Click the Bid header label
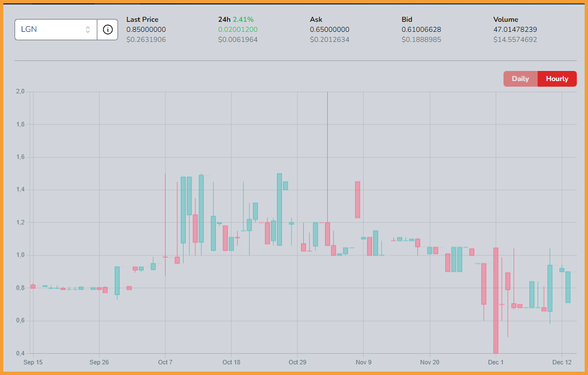The image size is (588, 375). pyautogui.click(x=407, y=20)
